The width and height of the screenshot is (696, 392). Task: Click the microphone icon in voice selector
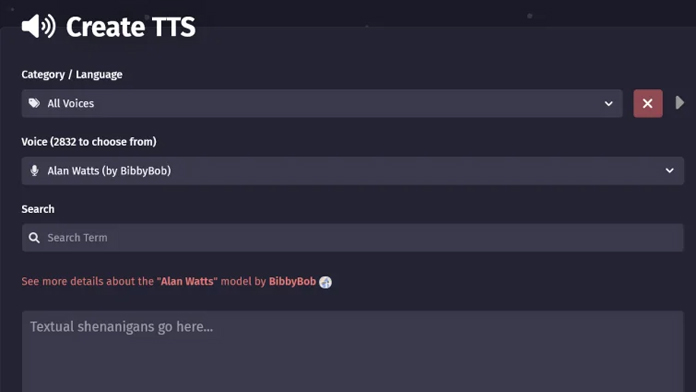[34, 170]
